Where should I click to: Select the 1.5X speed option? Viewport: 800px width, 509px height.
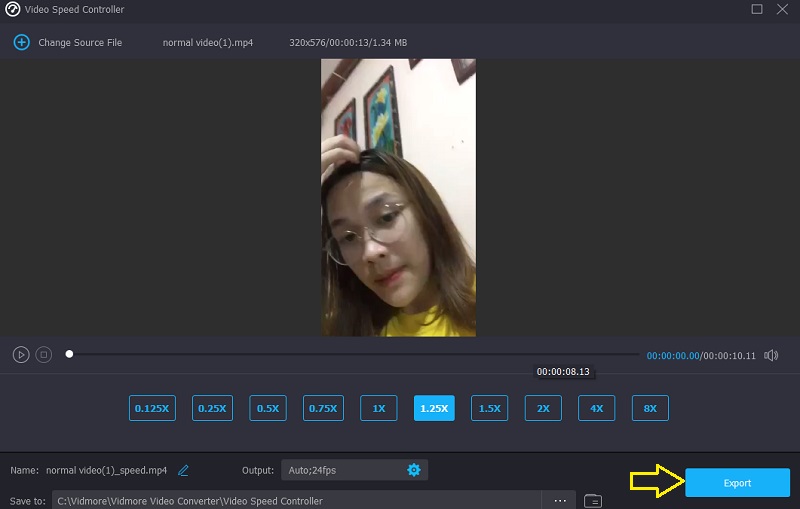pyautogui.click(x=490, y=408)
